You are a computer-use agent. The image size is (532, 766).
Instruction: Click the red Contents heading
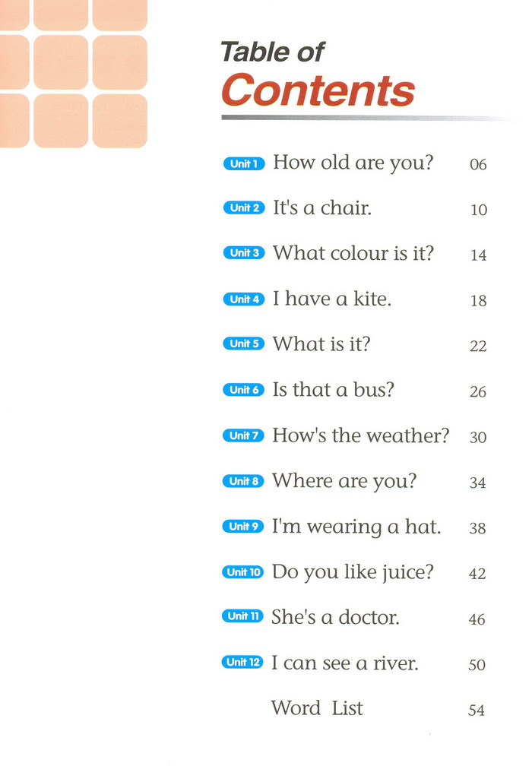tap(318, 90)
